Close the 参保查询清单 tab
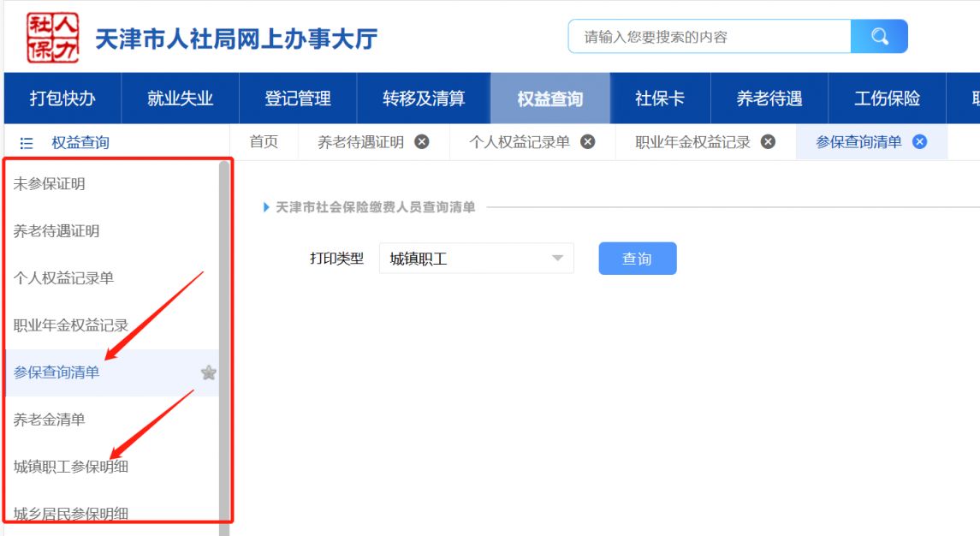The width and height of the screenshot is (980, 536). [920, 142]
